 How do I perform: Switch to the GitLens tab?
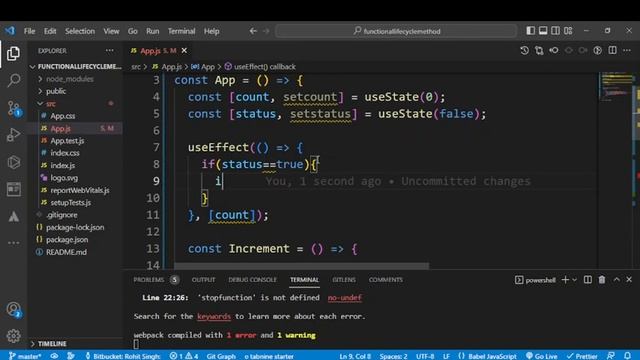[344, 280]
